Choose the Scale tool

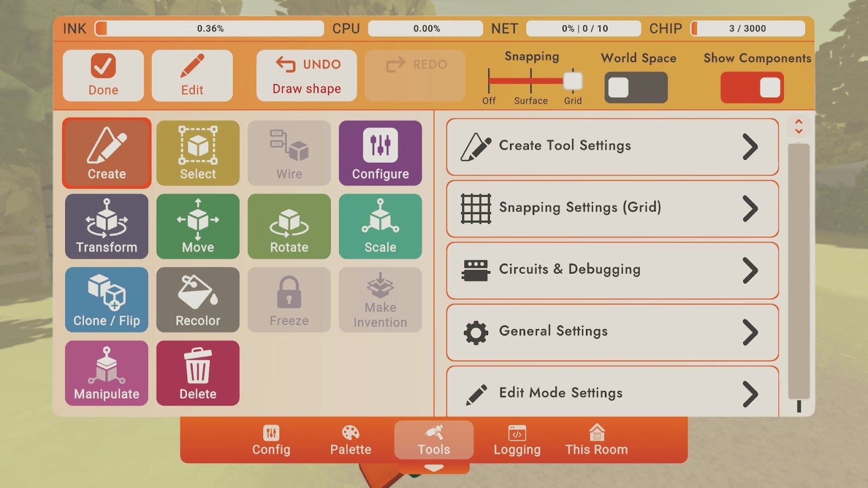380,226
